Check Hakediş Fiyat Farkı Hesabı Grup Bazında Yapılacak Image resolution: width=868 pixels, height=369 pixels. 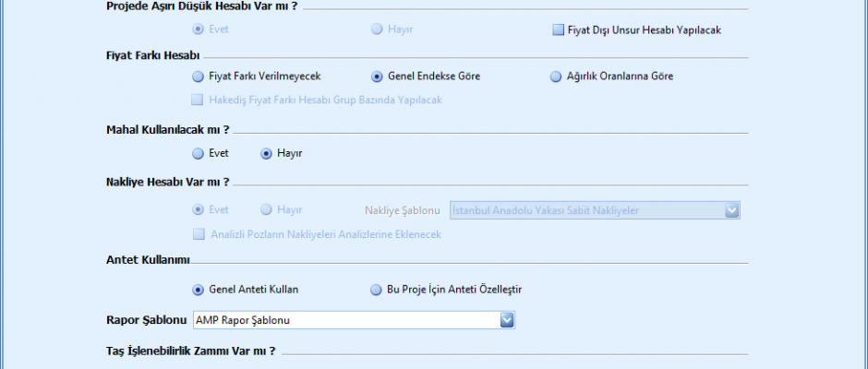pyautogui.click(x=197, y=100)
